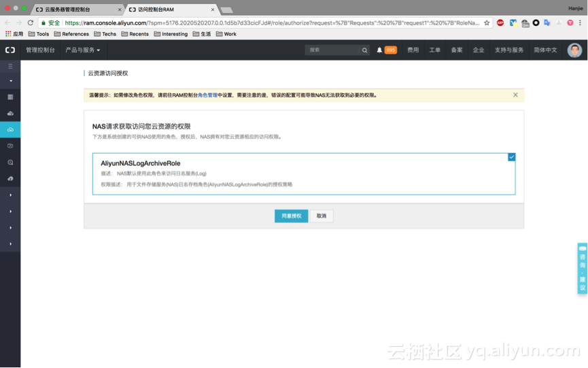Open the cloud database icon in the sidebar

point(10,114)
